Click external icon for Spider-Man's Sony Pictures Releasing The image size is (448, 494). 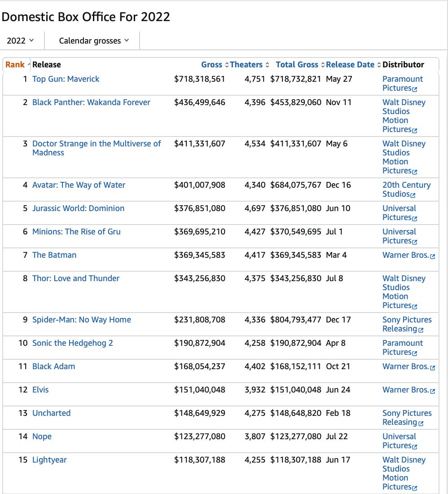pos(421,330)
